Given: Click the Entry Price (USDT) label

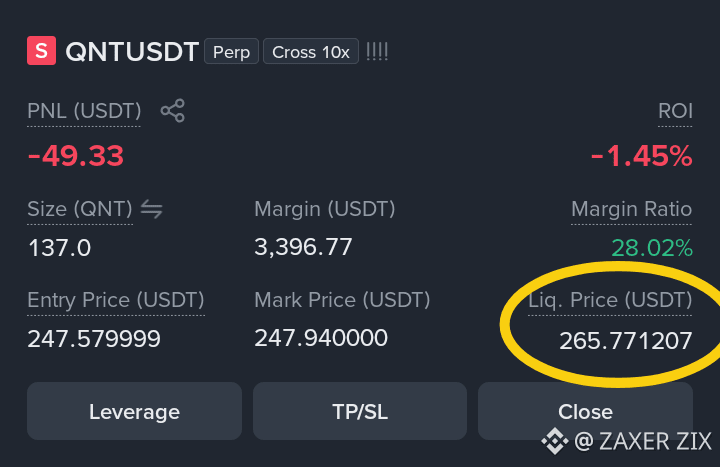Looking at the screenshot, I should point(116,300).
